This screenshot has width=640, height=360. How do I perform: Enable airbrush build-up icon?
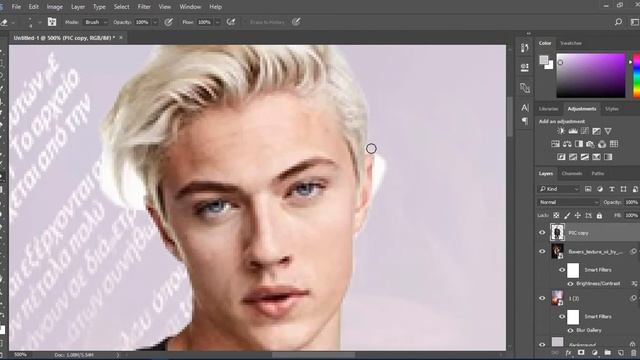[231, 22]
